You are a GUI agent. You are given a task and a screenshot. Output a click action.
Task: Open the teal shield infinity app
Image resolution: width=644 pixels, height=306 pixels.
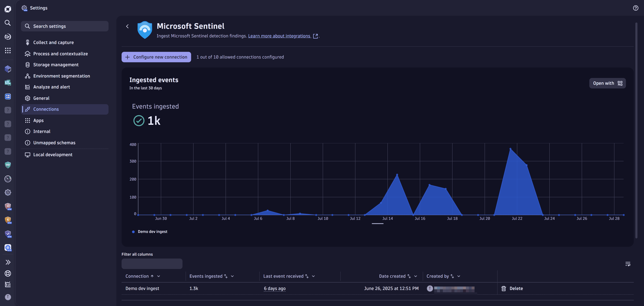[x=8, y=165]
